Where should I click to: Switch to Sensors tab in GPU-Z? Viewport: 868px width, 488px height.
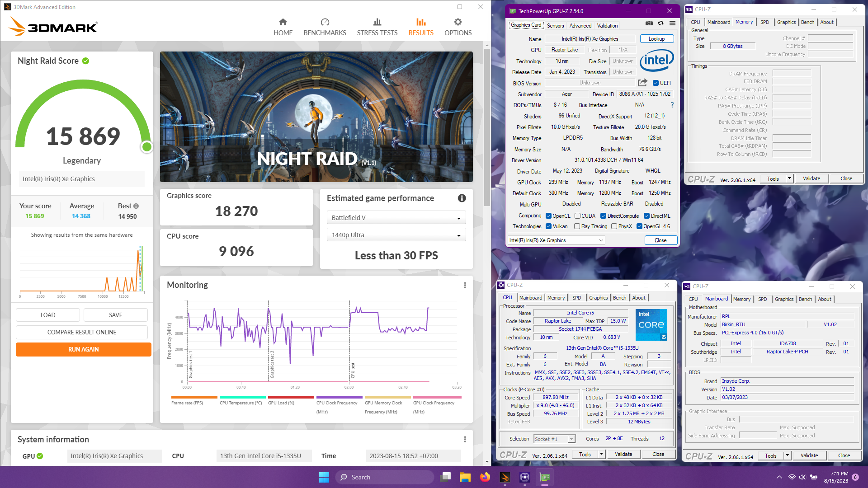click(x=555, y=26)
